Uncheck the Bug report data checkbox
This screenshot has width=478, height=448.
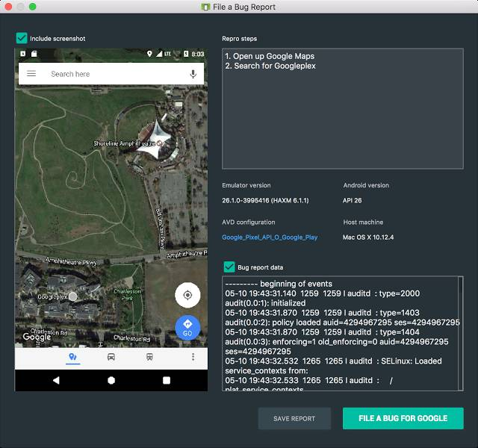(x=229, y=267)
